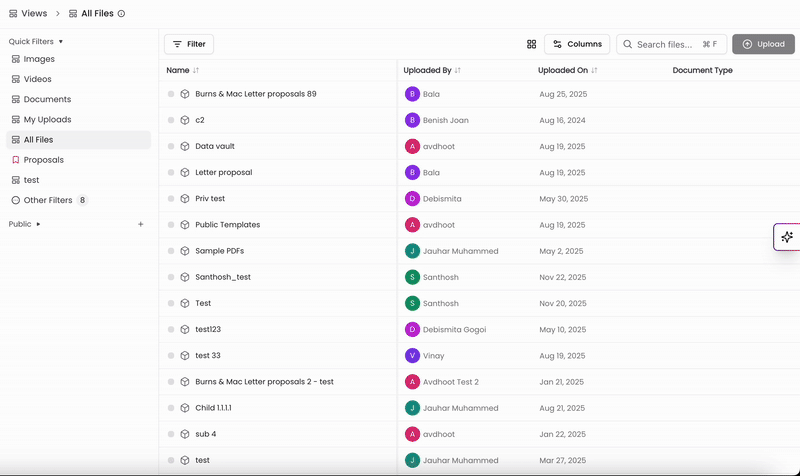The height and width of the screenshot is (476, 800).
Task: Click the info icon beside All Files
Action: (x=121, y=14)
